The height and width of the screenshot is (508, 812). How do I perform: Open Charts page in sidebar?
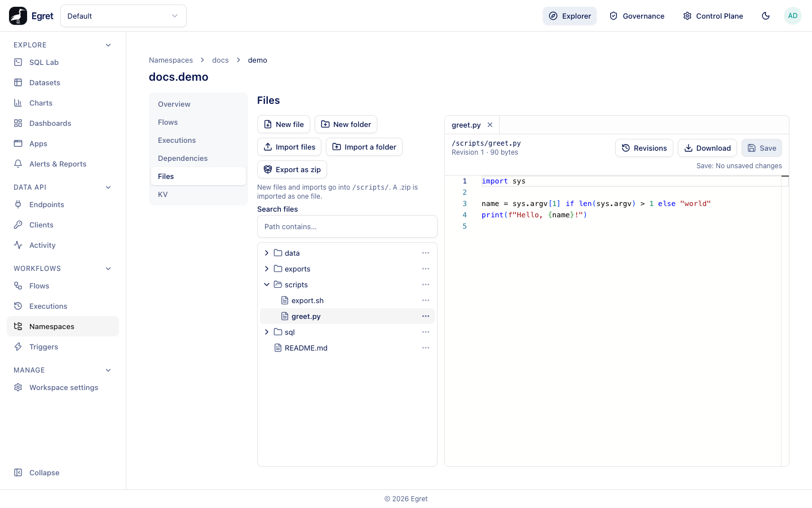tap(63, 103)
